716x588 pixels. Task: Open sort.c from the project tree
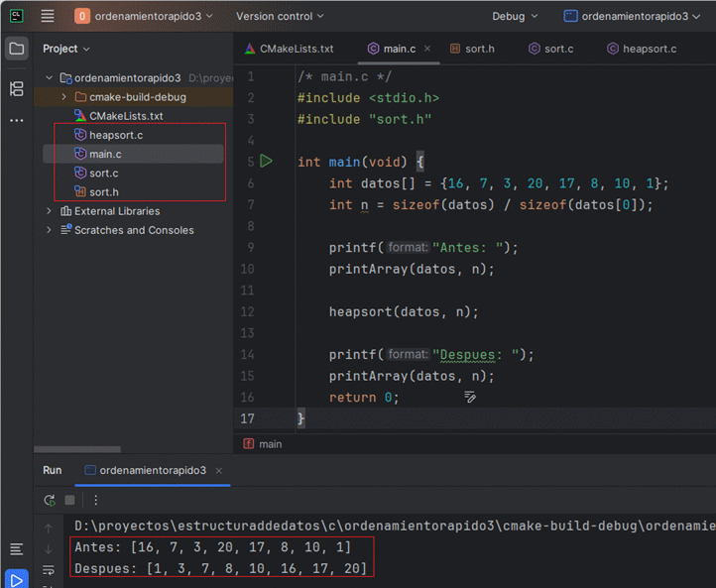[x=103, y=173]
